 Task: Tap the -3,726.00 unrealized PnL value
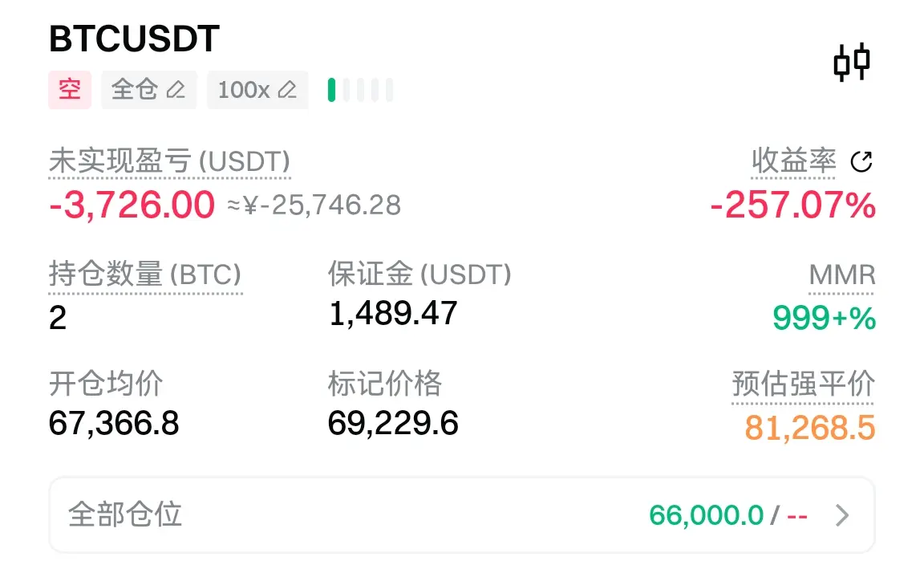(x=132, y=205)
